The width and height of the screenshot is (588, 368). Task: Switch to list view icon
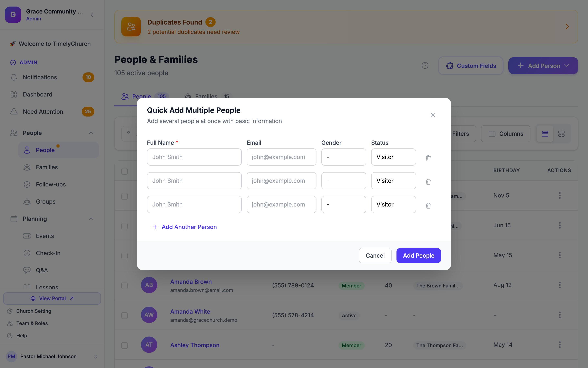pyautogui.click(x=545, y=134)
